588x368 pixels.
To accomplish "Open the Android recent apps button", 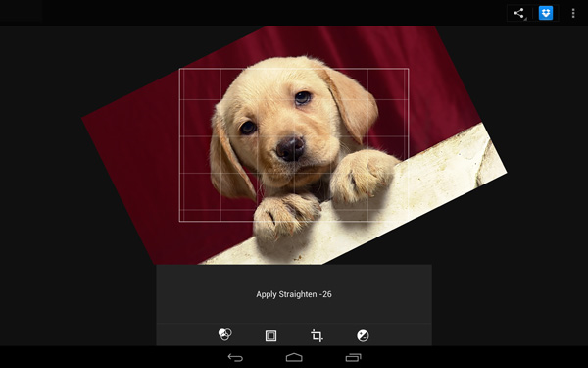I will (x=353, y=357).
